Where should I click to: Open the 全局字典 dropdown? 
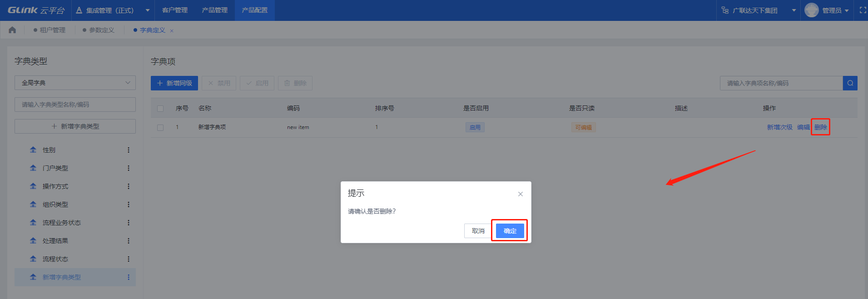point(75,83)
